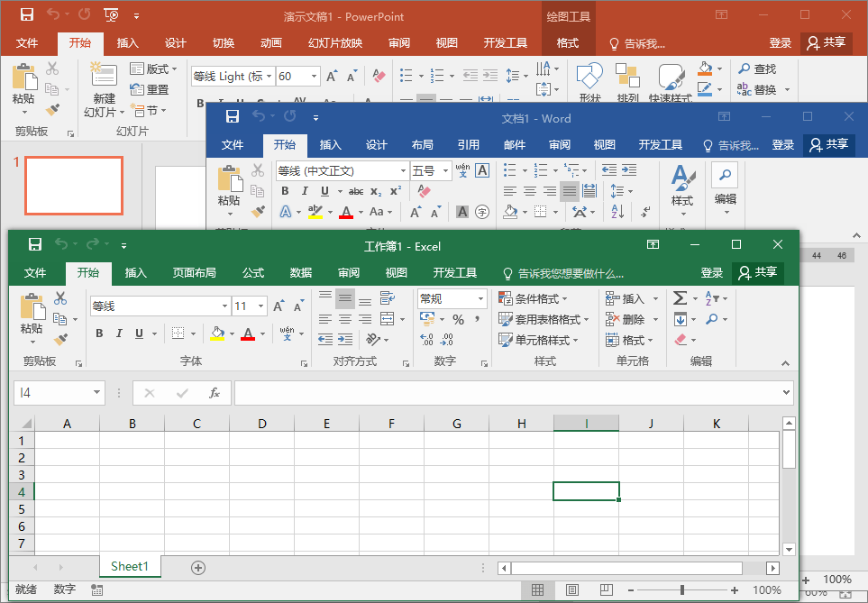
Task: Open Word 引用 tab
Action: [x=469, y=145]
